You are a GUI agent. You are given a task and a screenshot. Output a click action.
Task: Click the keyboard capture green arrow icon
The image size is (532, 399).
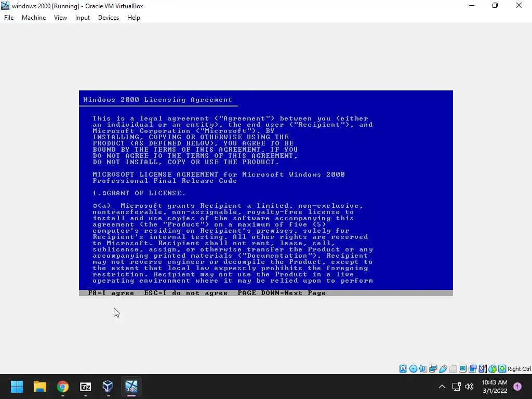click(502, 369)
